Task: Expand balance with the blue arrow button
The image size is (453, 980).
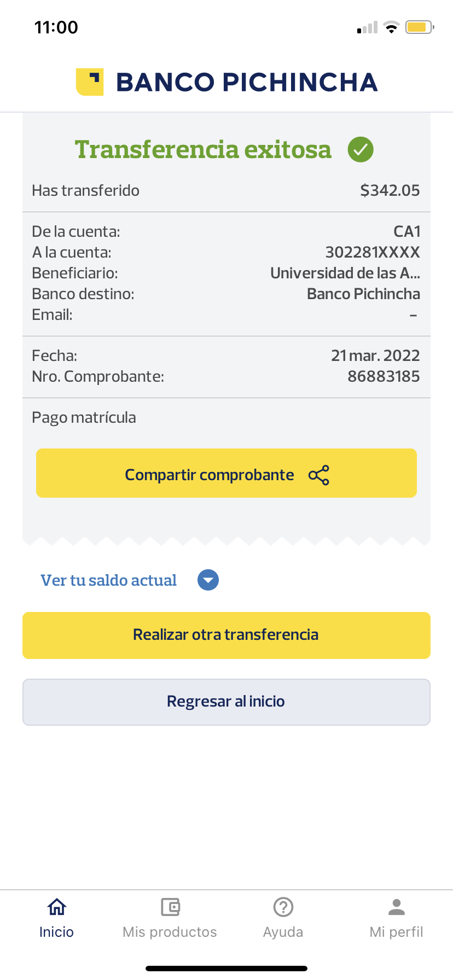Action: click(208, 580)
